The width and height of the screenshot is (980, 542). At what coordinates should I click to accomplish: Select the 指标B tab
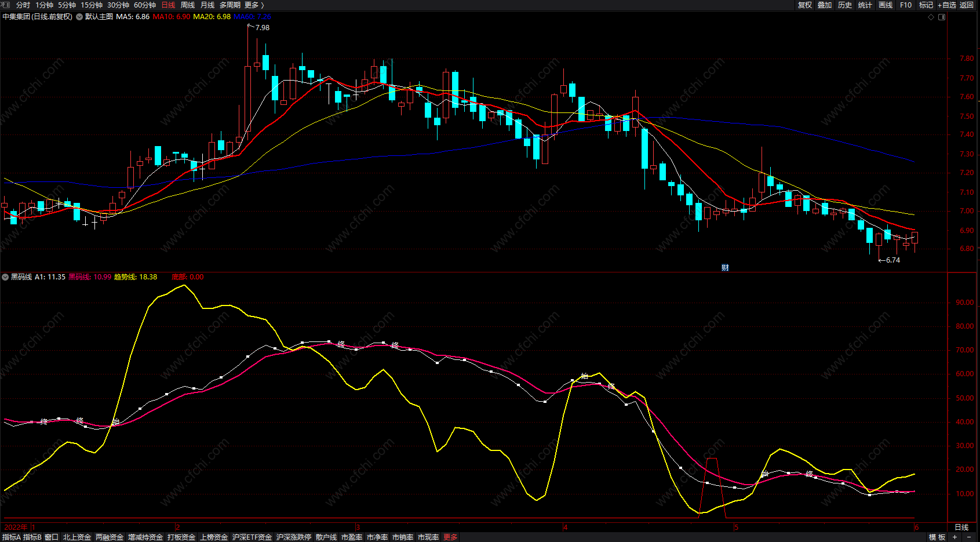coord(32,537)
